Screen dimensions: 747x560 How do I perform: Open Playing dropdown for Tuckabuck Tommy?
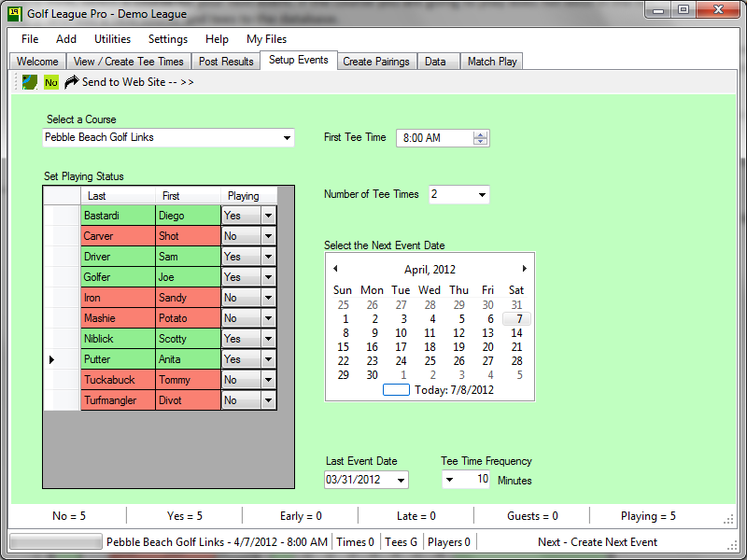[268, 380]
